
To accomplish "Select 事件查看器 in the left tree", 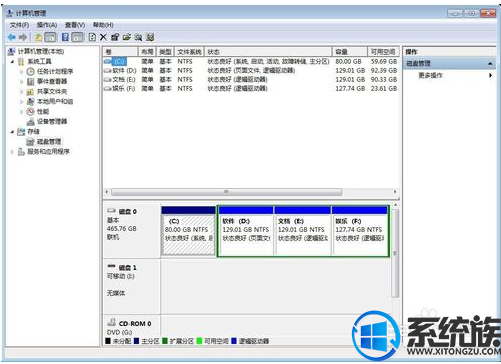I will click(52, 81).
